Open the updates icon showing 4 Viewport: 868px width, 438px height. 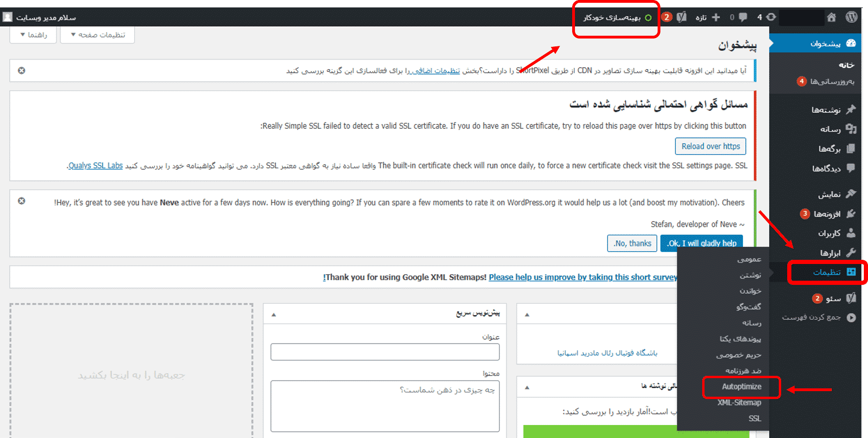click(771, 17)
